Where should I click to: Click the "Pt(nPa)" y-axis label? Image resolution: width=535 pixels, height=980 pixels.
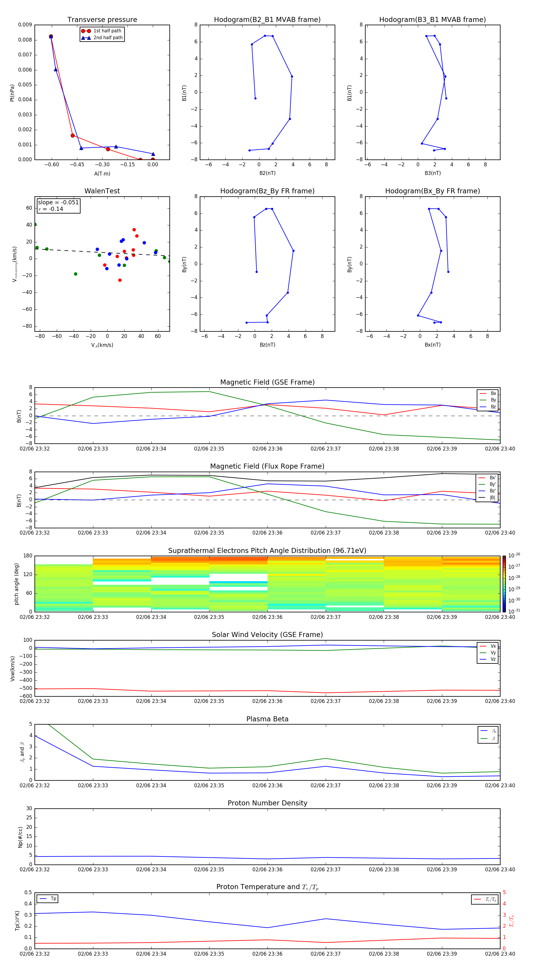[12, 92]
